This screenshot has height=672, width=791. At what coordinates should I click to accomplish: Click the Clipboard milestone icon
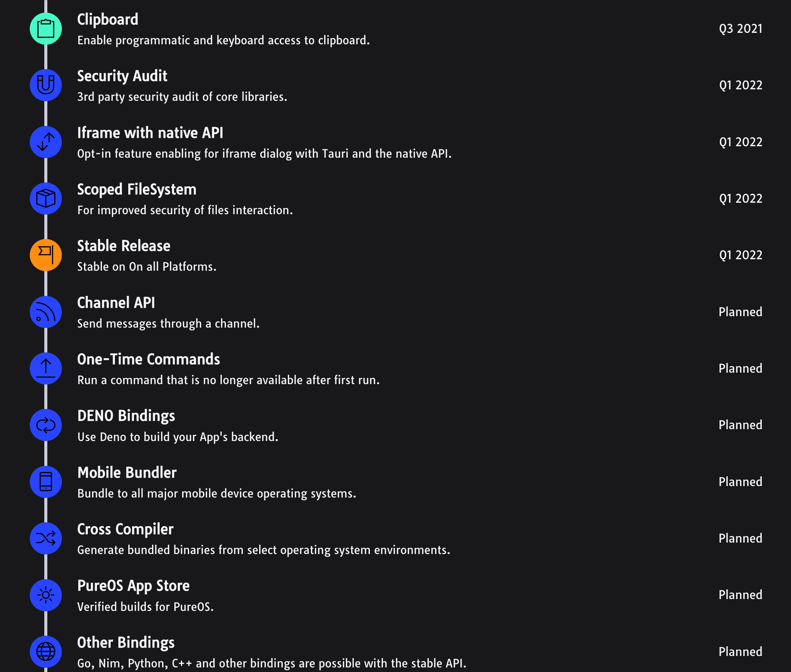click(x=45, y=28)
